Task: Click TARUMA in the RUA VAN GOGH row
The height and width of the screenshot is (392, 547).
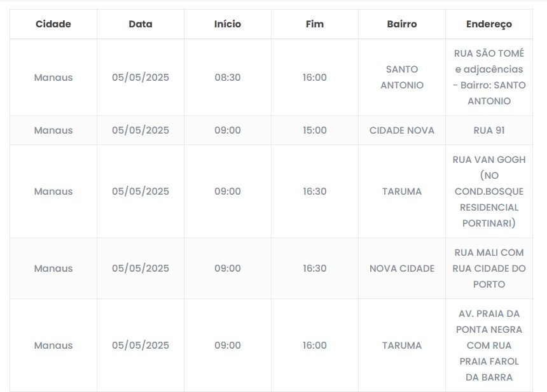Action: [x=402, y=192]
